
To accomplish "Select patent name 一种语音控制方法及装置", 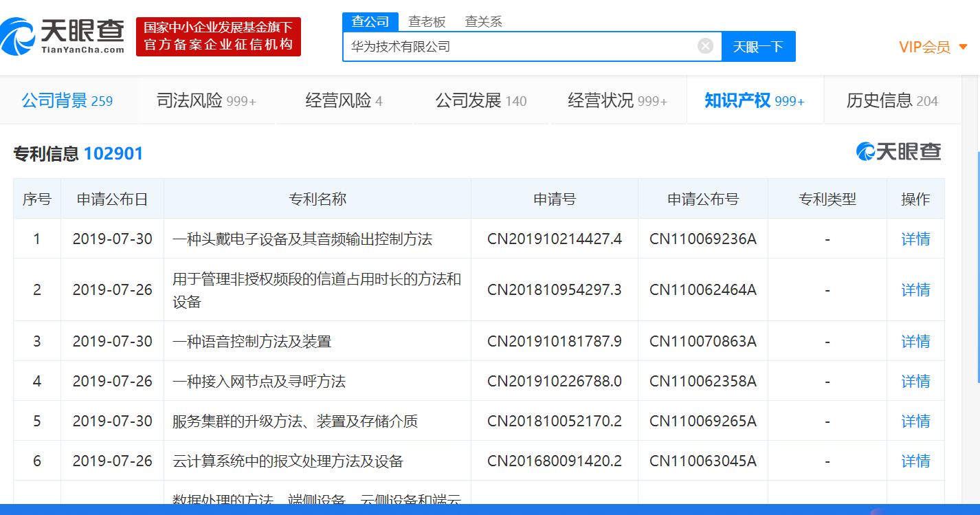I will [252, 342].
